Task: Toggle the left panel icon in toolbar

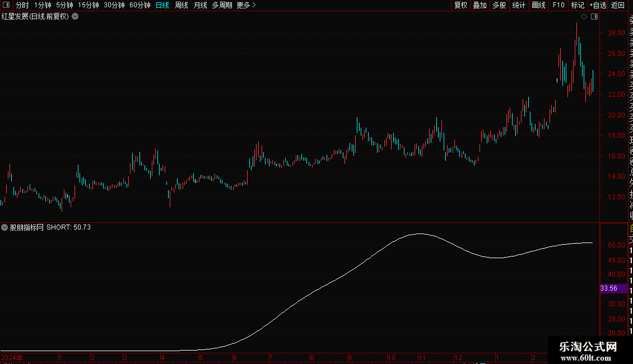Action: 6,5
